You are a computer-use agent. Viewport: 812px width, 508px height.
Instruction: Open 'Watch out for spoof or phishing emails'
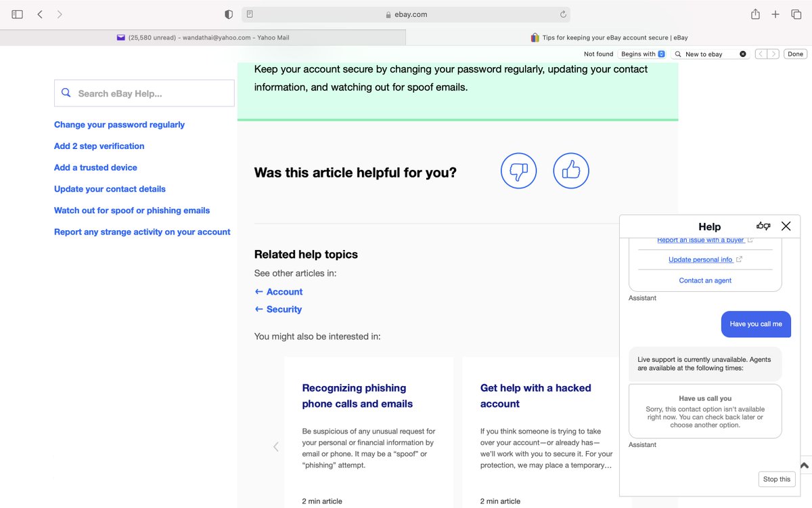(132, 211)
